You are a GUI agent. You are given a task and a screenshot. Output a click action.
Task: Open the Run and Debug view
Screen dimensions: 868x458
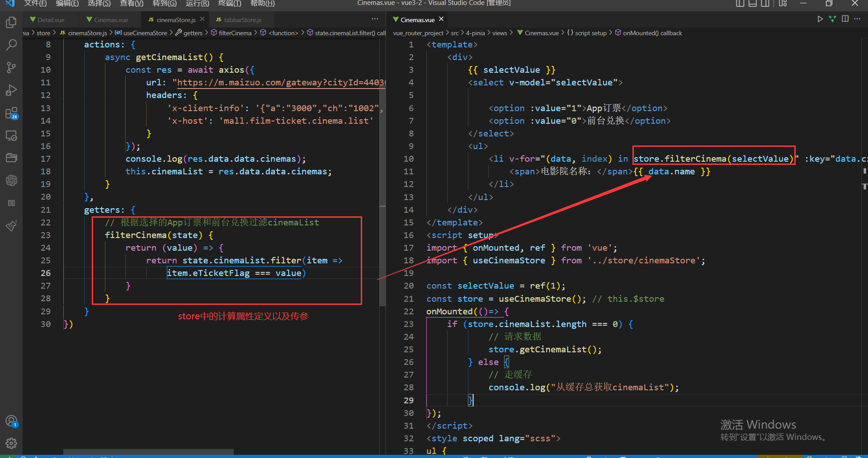[x=11, y=90]
